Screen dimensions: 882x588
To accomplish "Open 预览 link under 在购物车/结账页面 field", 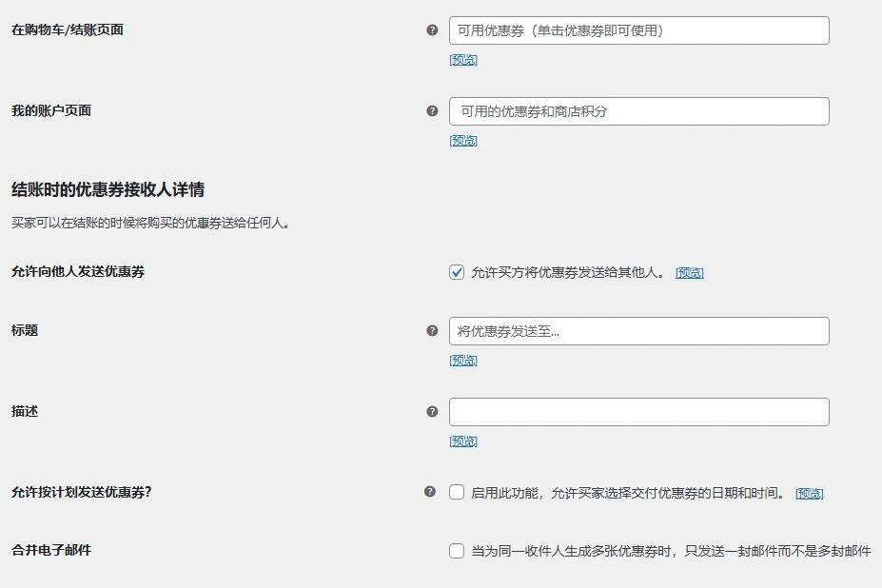I will click(x=462, y=59).
